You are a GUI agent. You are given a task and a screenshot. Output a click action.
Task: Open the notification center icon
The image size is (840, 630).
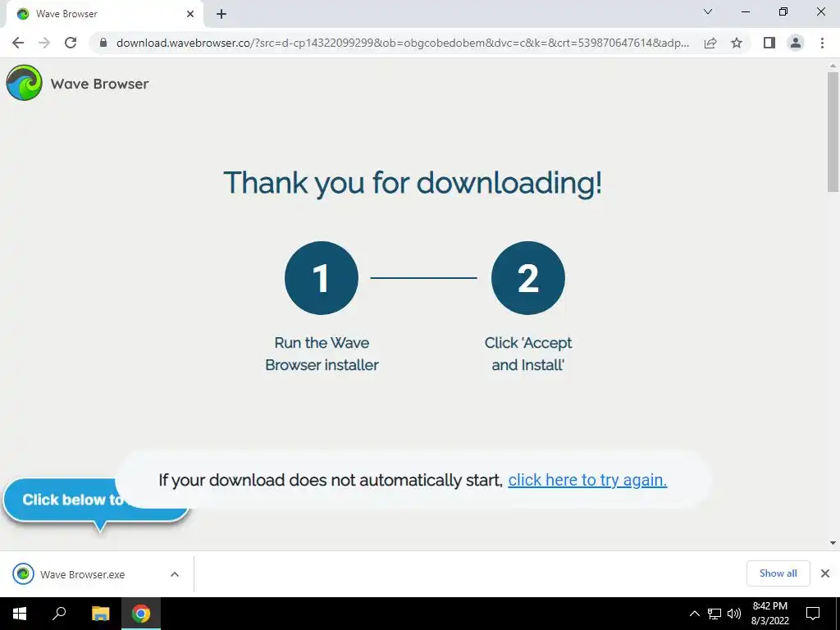(813, 614)
